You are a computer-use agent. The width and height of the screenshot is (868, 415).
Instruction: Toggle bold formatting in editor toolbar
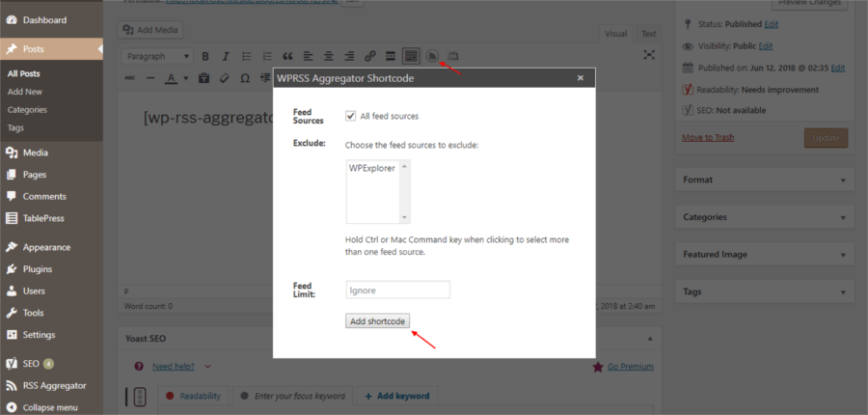pyautogui.click(x=205, y=56)
